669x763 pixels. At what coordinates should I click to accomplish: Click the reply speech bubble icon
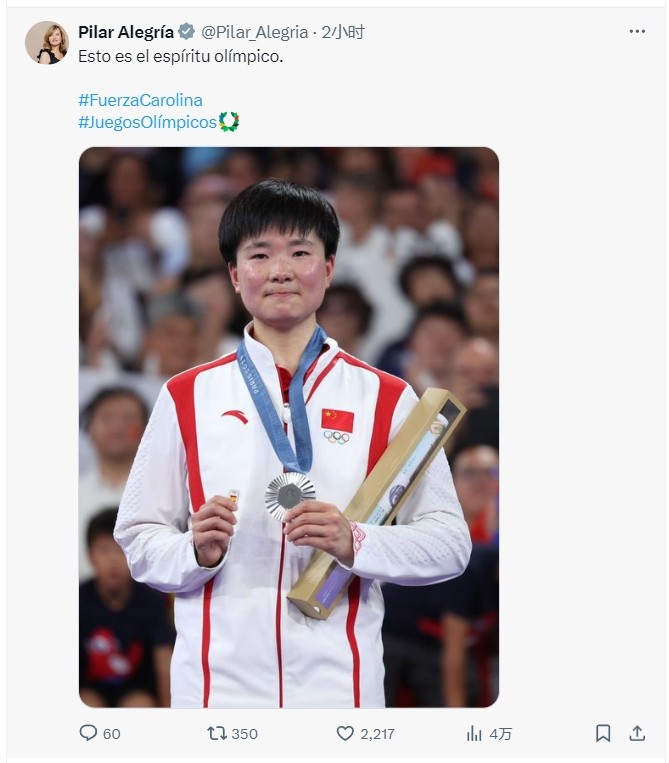(x=88, y=733)
